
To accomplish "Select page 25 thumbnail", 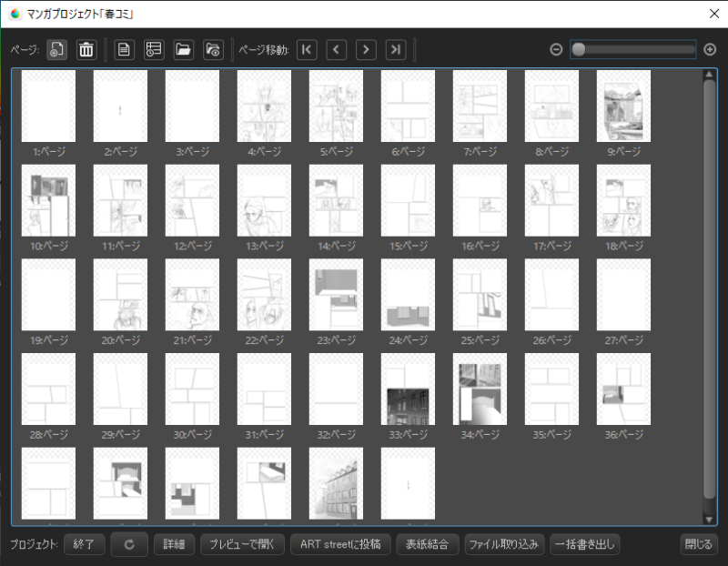I will 480,295.
